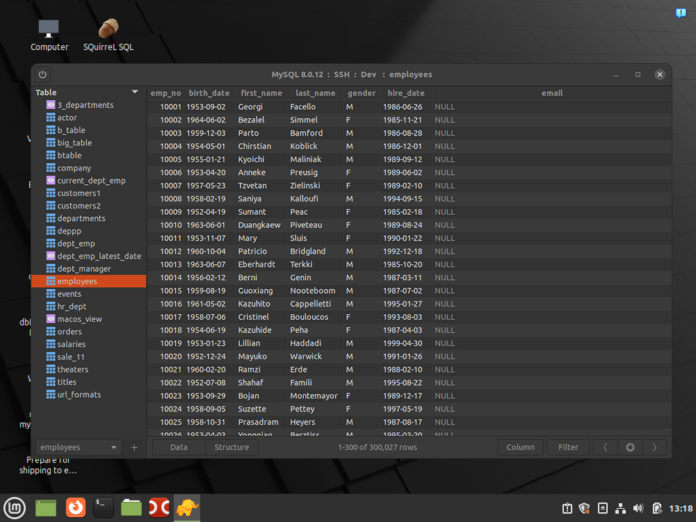The height and width of the screenshot is (522, 696).
Task: Click the Filter button
Action: (x=567, y=448)
